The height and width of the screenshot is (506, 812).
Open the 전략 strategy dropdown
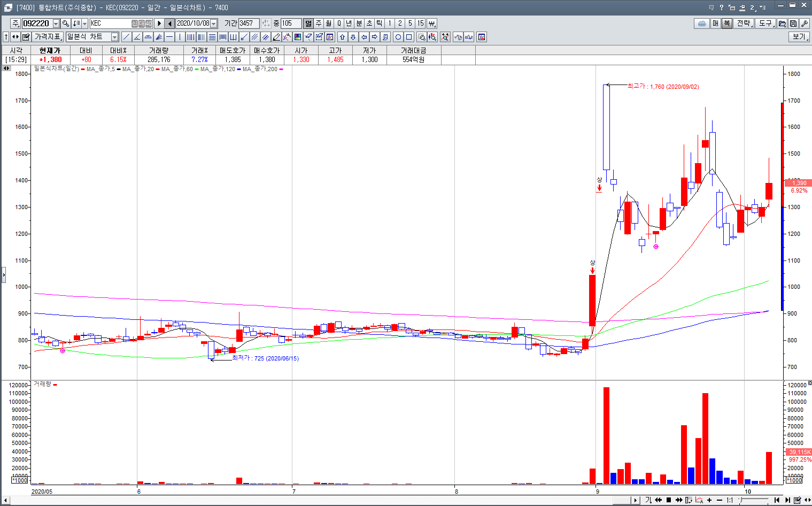tap(744, 24)
